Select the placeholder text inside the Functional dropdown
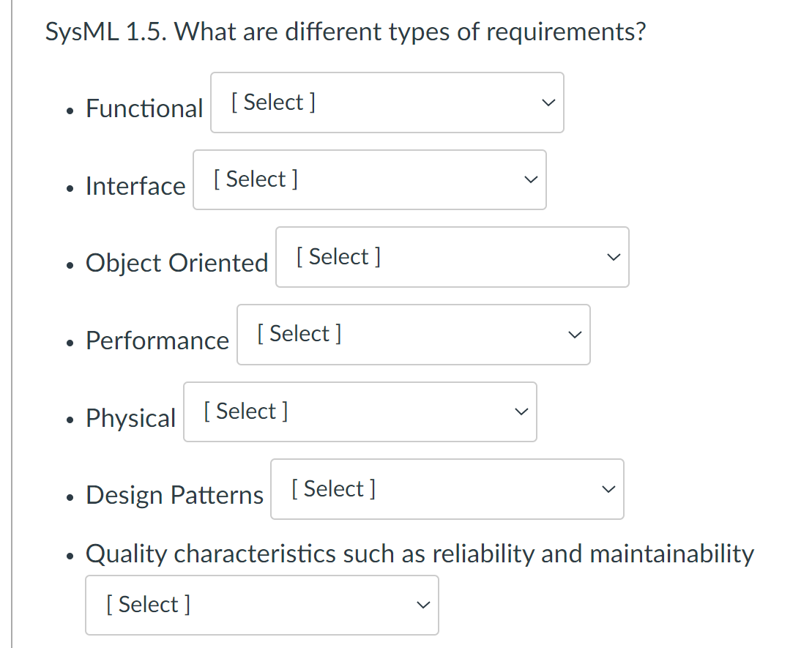Screen dimensions: 812x648 [272, 102]
